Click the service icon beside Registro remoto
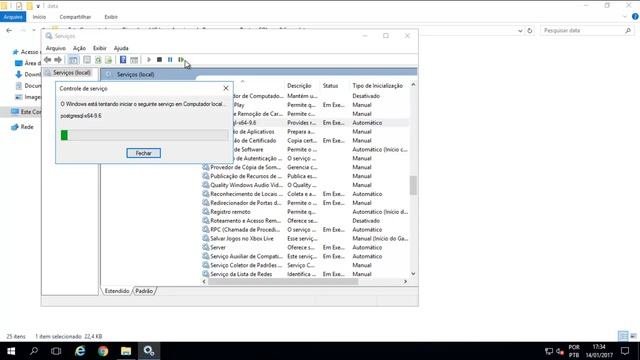 pos(206,212)
